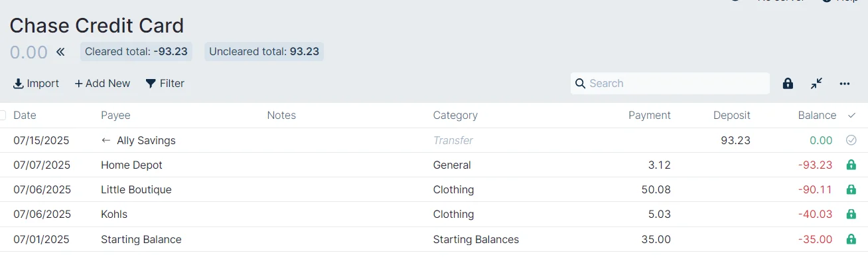Click the Cleared total badge
Image resolution: width=868 pixels, height=269 pixels.
coord(136,52)
